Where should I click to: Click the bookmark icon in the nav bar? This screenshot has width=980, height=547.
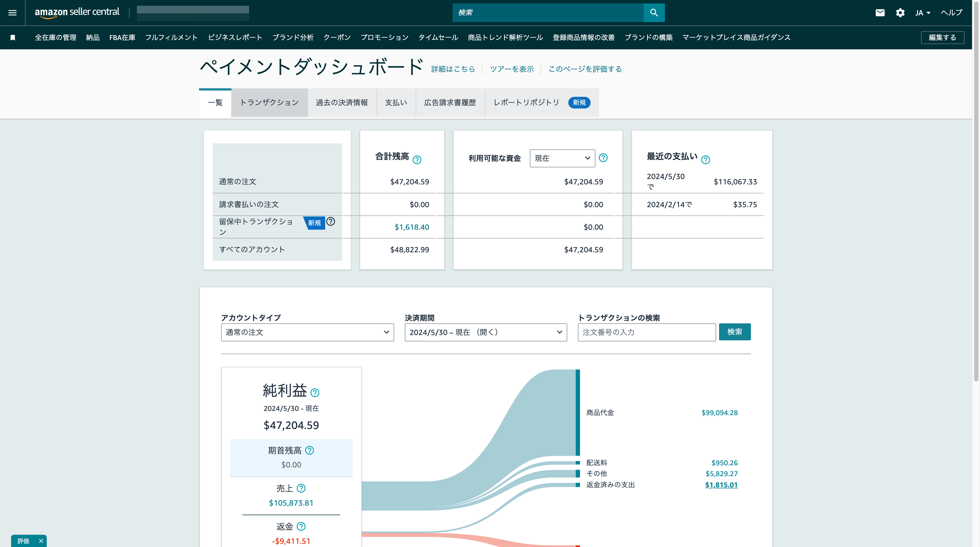pos(12,38)
